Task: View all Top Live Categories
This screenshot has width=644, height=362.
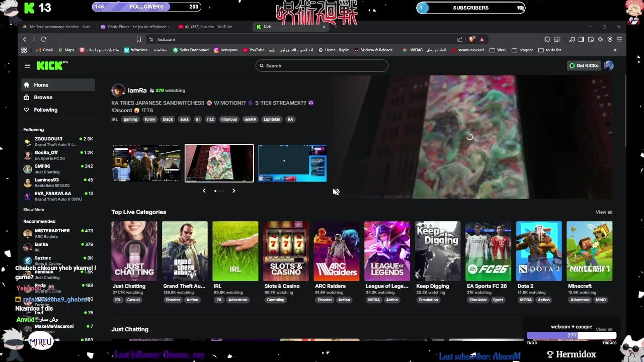Action: pos(604,212)
